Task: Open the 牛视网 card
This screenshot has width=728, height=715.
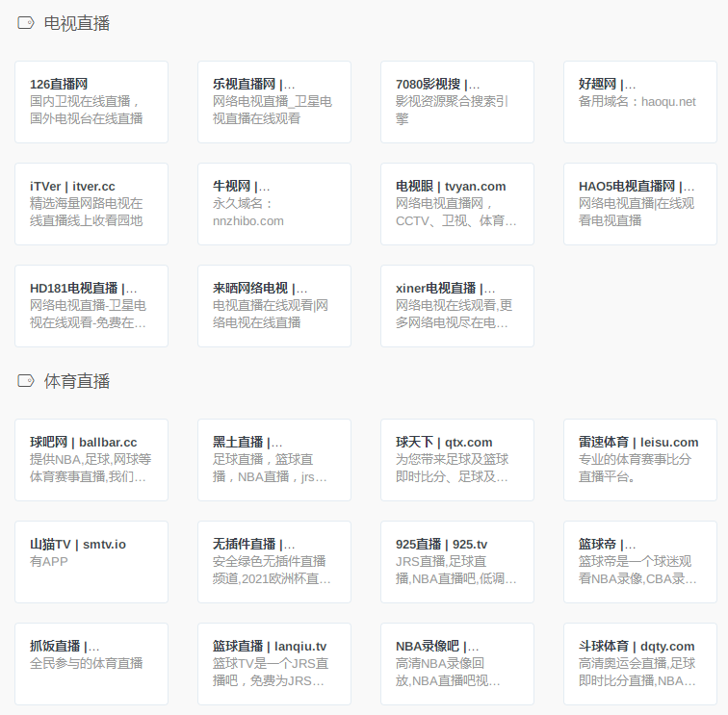Action: pyautogui.click(x=274, y=204)
